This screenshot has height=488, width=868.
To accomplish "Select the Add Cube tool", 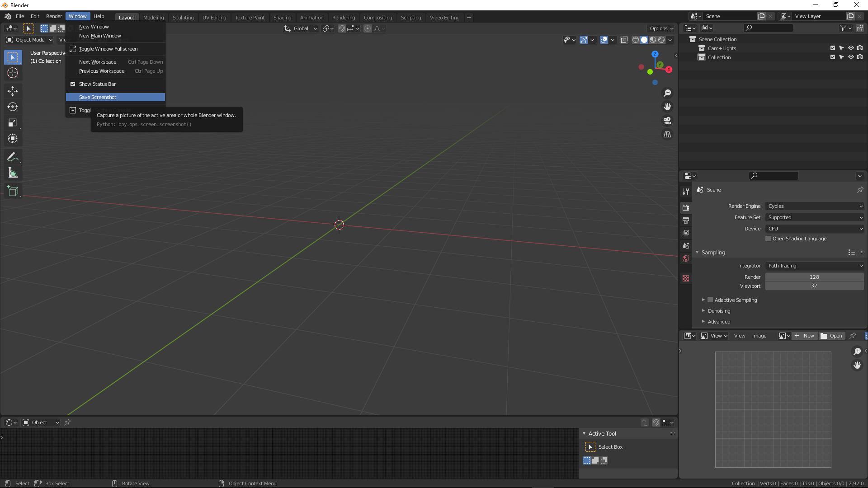I will coord(13,191).
